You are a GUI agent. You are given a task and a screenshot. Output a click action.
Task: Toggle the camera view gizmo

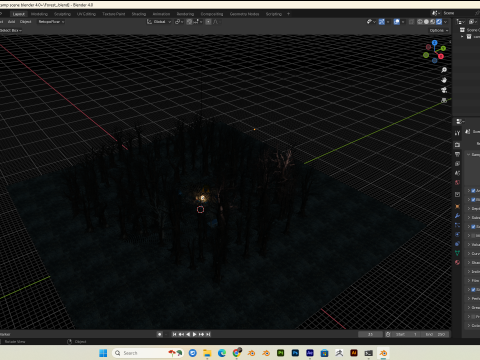click(x=444, y=90)
